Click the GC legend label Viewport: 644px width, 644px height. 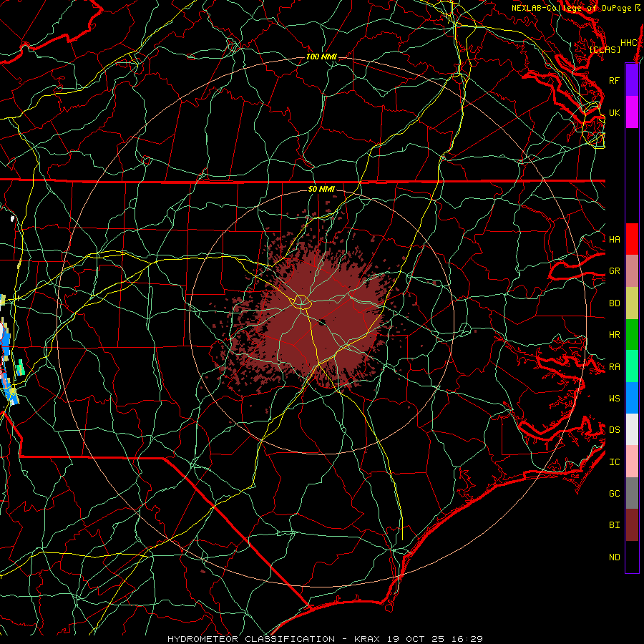614,493
